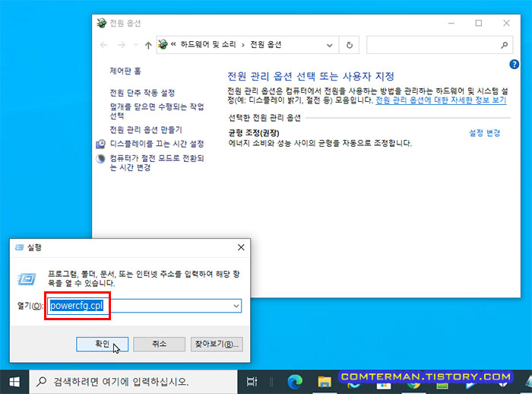The height and width of the screenshot is (394, 532).
Task: Maximize the 전원 옵션 window
Action: [x=479, y=23]
